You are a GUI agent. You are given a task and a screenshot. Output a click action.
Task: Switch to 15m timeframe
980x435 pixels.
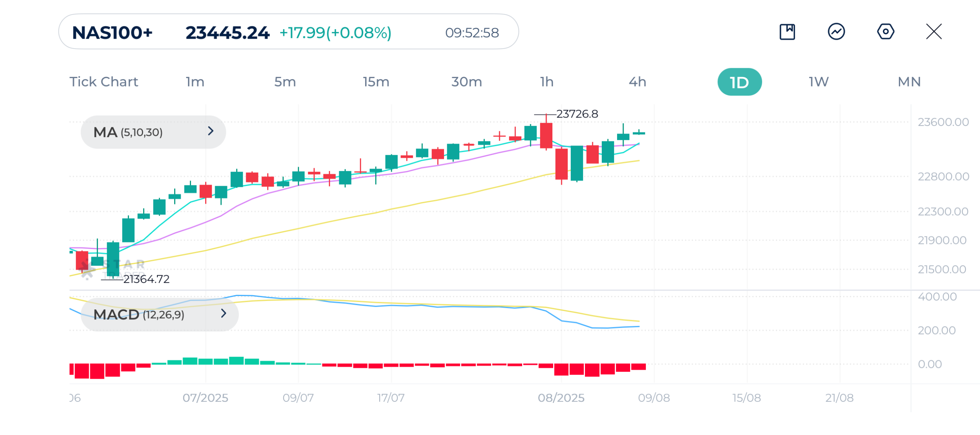376,82
